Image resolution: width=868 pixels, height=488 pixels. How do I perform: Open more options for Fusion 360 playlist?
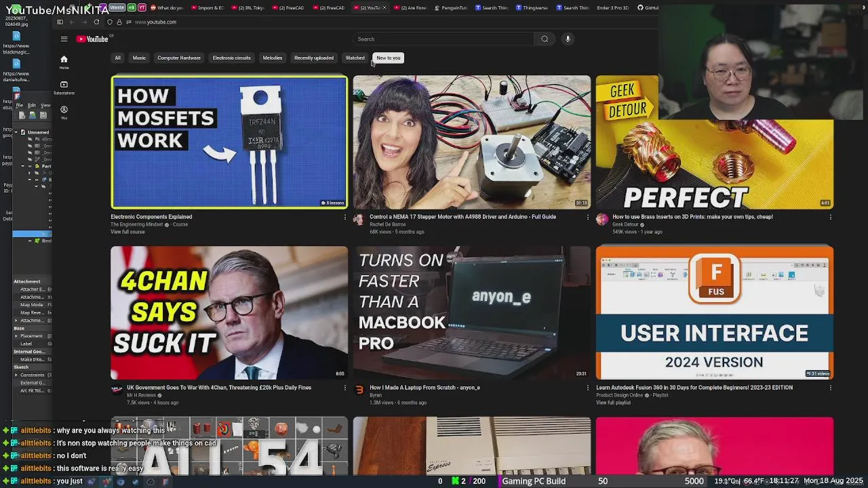830,388
